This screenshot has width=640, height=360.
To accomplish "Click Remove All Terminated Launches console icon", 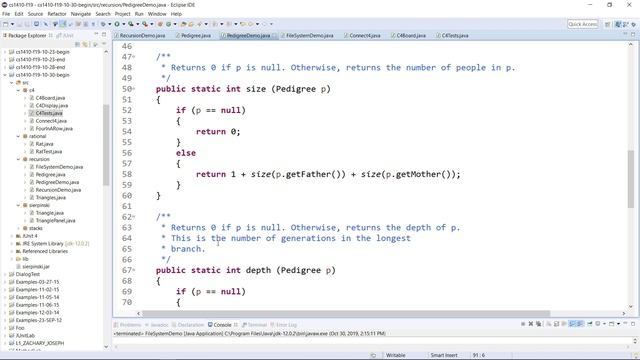I will 539,324.
